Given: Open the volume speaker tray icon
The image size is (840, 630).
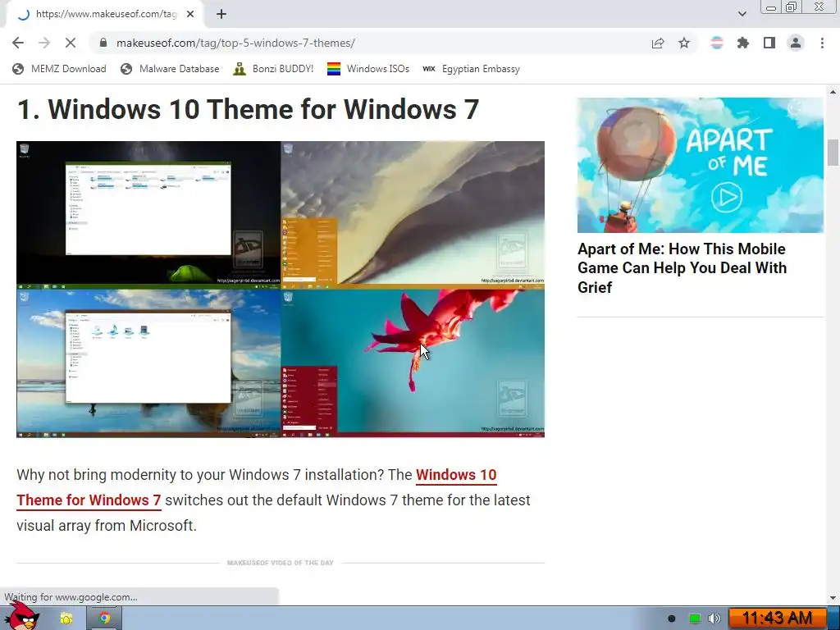Looking at the screenshot, I should 714,619.
